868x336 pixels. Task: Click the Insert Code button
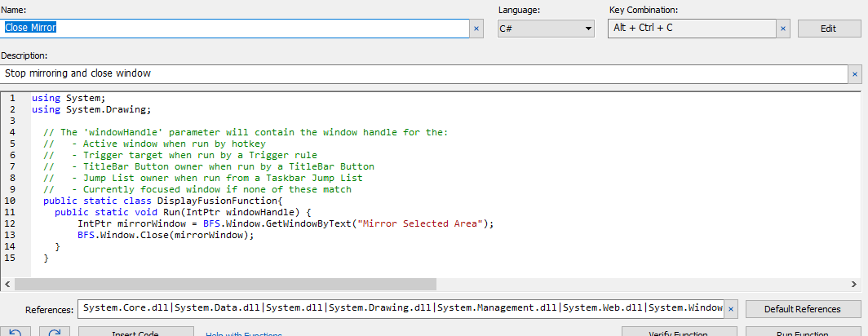click(136, 332)
